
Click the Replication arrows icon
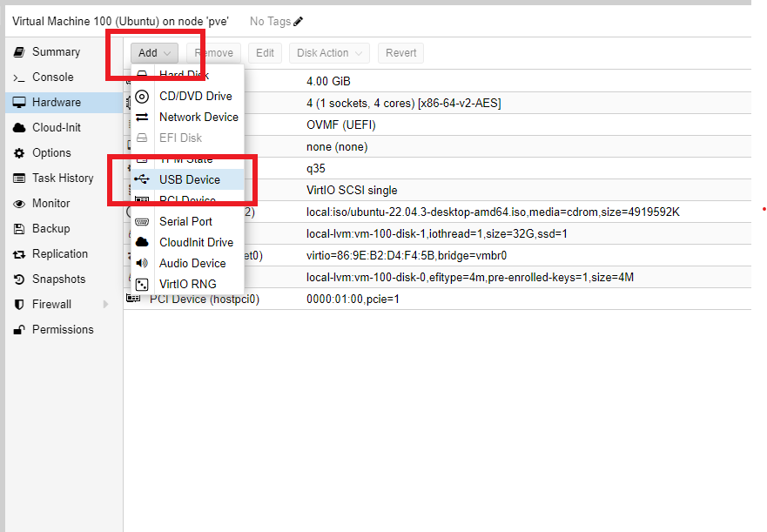(x=19, y=254)
